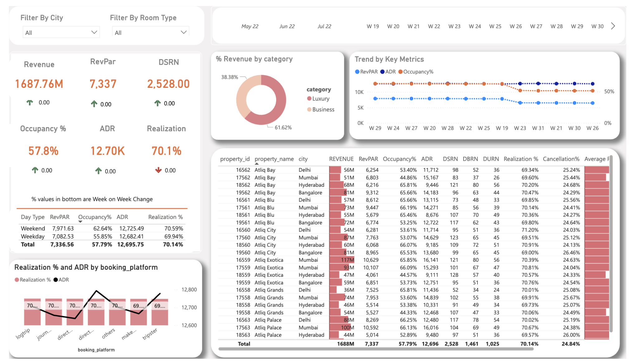Select the RevPAR legend marker in Trend chart

(357, 71)
